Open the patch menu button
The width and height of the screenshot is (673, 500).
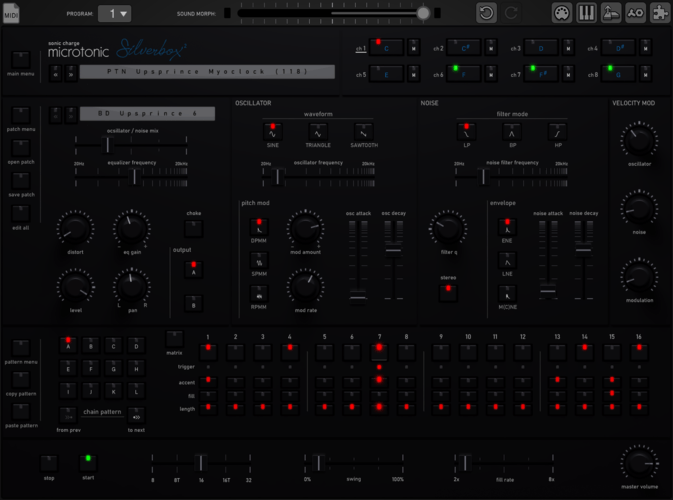click(x=21, y=115)
